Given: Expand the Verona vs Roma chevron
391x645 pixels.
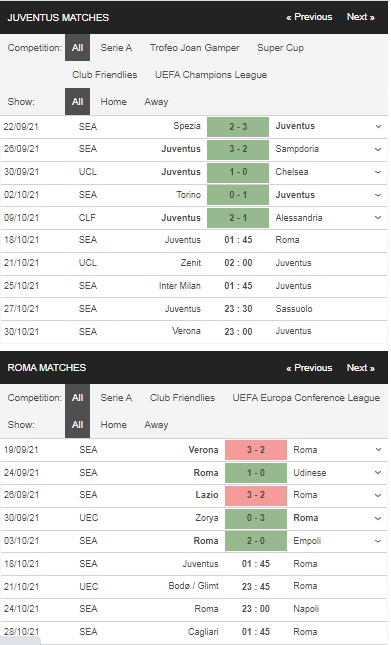Looking at the screenshot, I should [378, 450].
